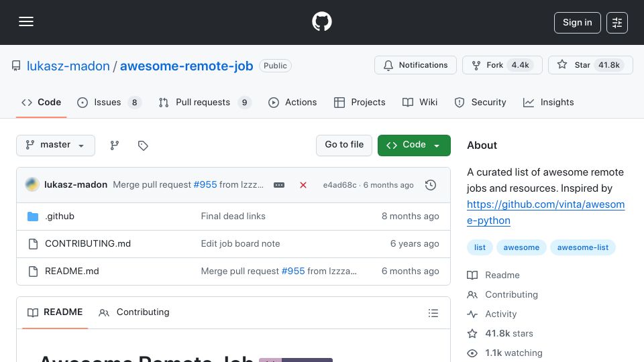
Task: Click Pull requests count badge 9
Action: [244, 103]
